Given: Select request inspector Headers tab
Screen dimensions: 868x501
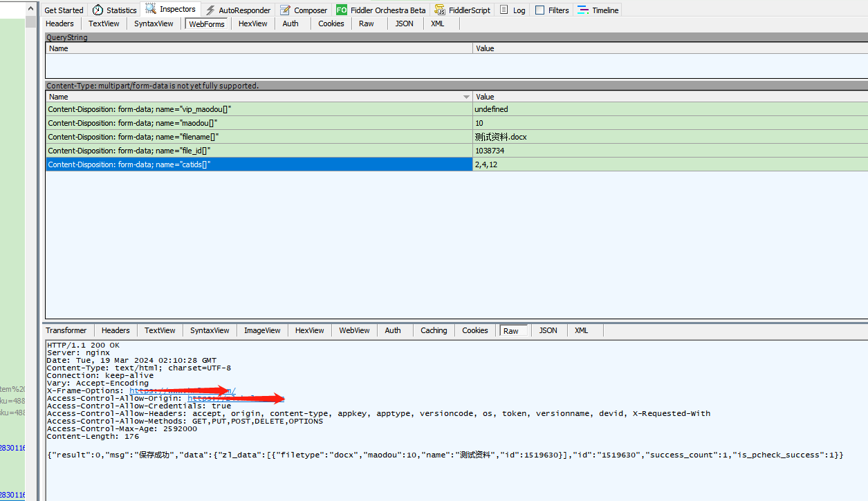Looking at the screenshot, I should [59, 23].
